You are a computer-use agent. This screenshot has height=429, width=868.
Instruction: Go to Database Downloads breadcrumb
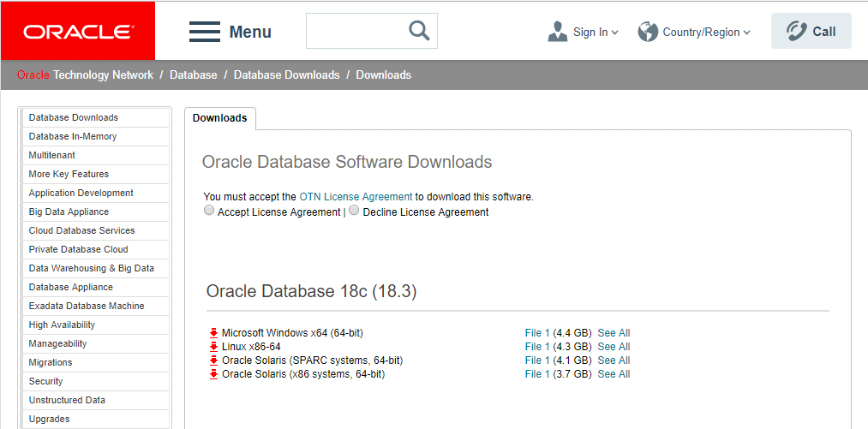coord(286,74)
